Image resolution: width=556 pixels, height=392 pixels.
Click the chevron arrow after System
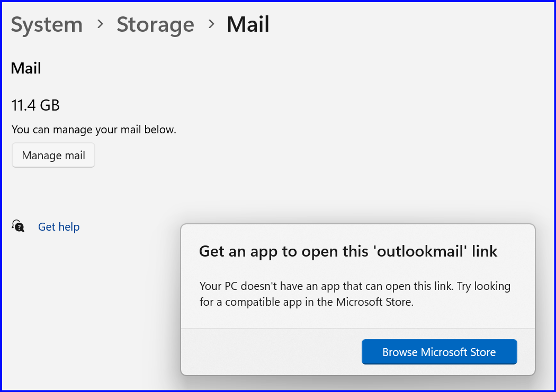[101, 24]
